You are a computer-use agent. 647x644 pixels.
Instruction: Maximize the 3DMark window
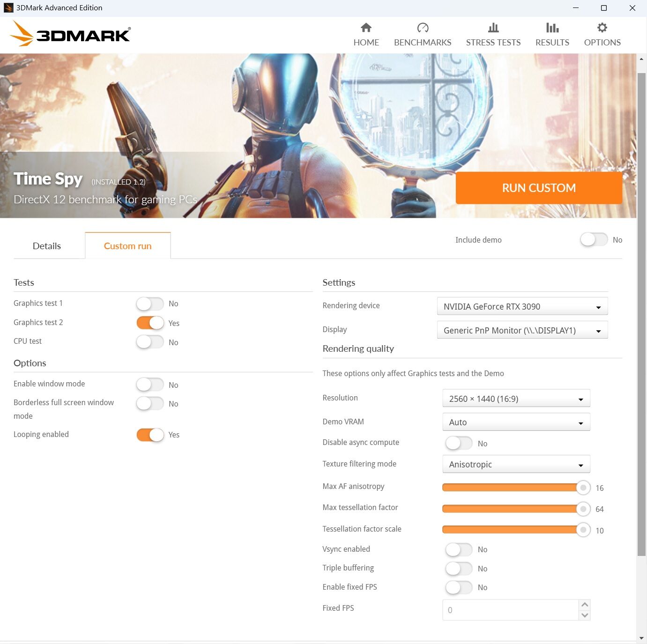(x=604, y=8)
